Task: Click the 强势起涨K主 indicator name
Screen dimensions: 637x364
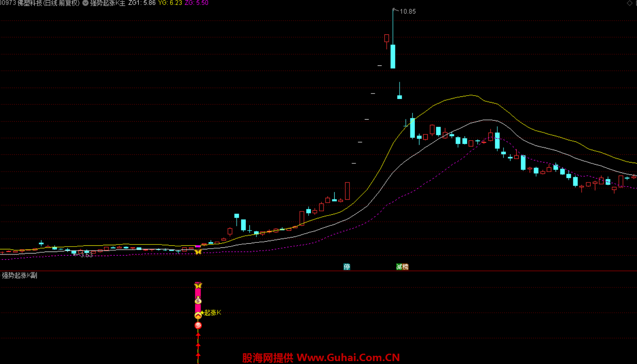Action: (108, 3)
